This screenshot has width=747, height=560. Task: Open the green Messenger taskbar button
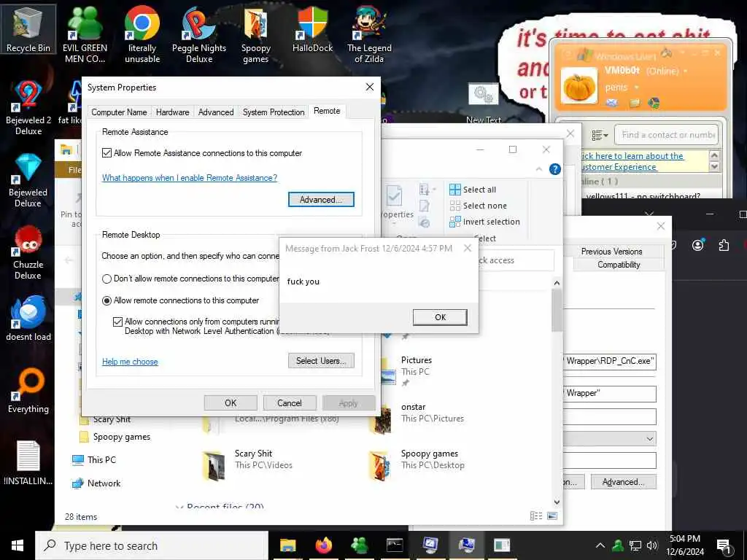359,545
